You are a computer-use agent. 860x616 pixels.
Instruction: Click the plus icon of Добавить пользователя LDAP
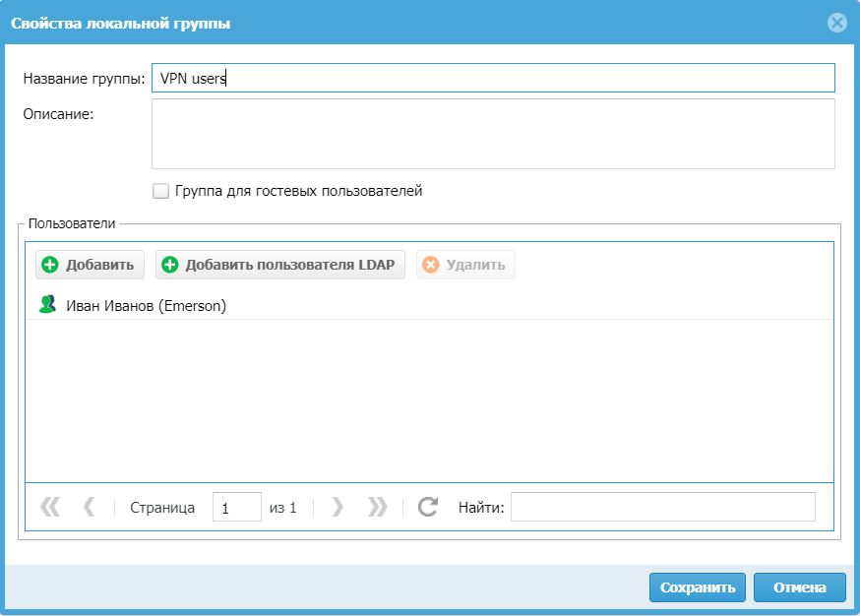pyautogui.click(x=170, y=265)
